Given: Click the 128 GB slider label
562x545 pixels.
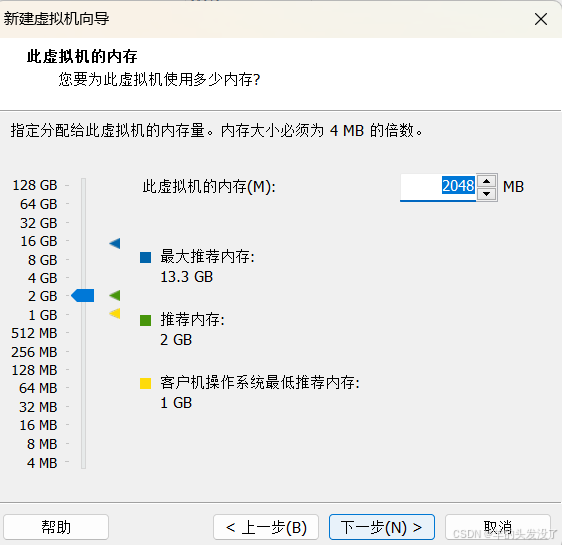Looking at the screenshot, I should tap(35, 185).
